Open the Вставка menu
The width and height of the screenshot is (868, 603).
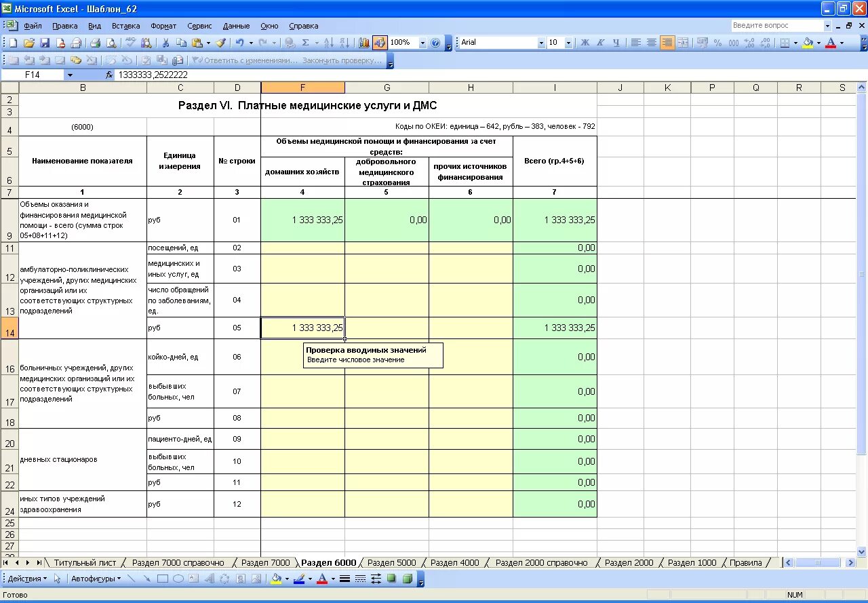pos(126,26)
